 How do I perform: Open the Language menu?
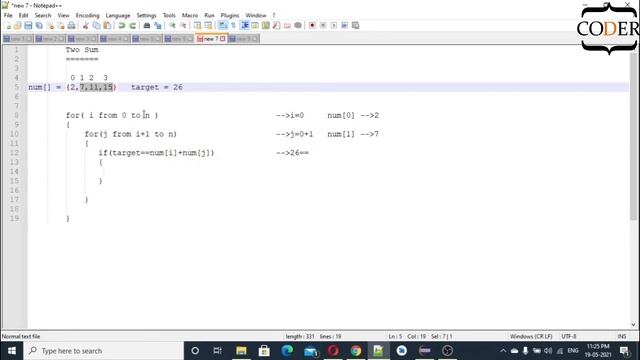pyautogui.click(x=118, y=15)
